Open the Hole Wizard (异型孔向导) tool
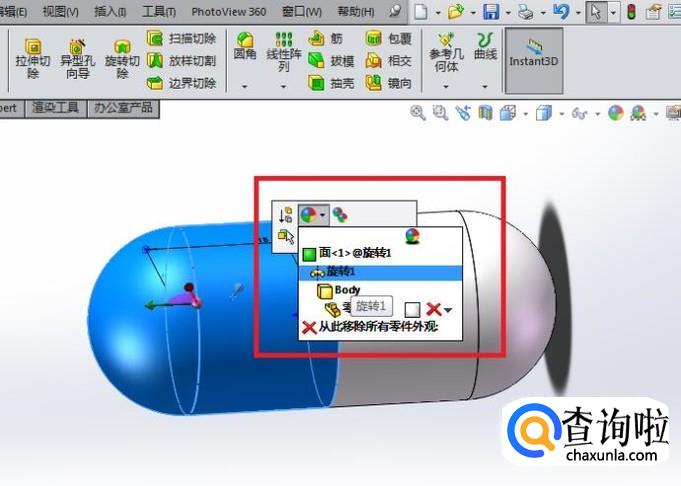Image resolution: width=681 pixels, height=486 pixels. 78,59
